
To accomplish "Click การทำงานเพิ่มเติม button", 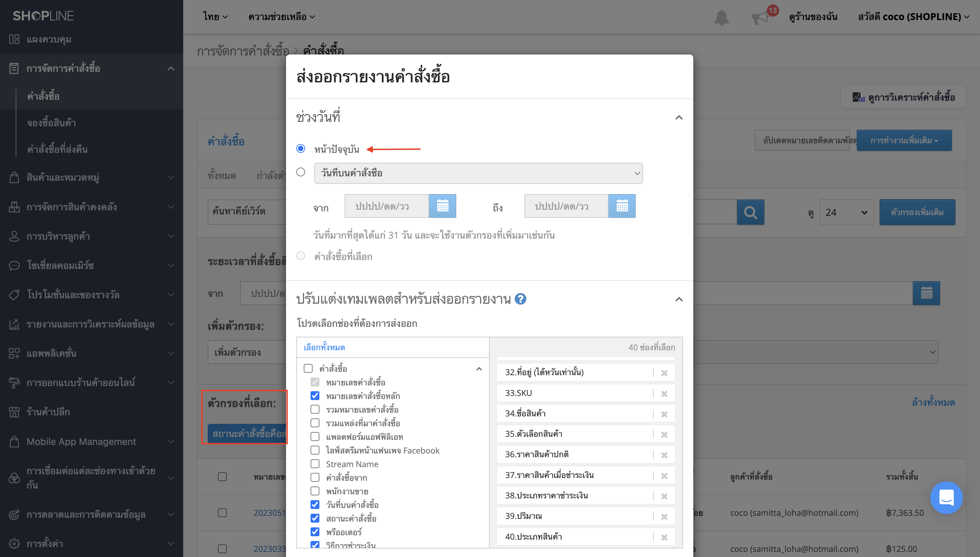I will coord(904,140).
